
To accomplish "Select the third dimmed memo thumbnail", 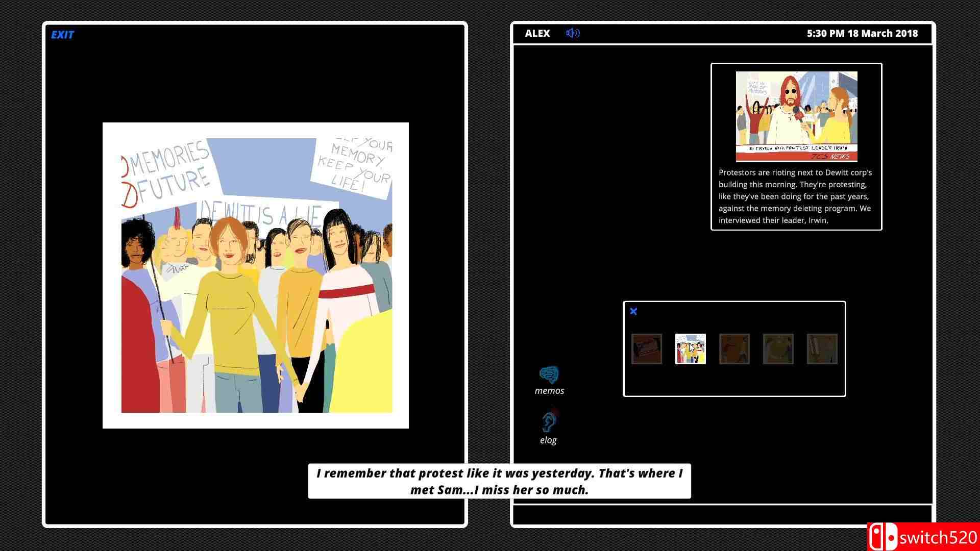I will click(x=734, y=349).
